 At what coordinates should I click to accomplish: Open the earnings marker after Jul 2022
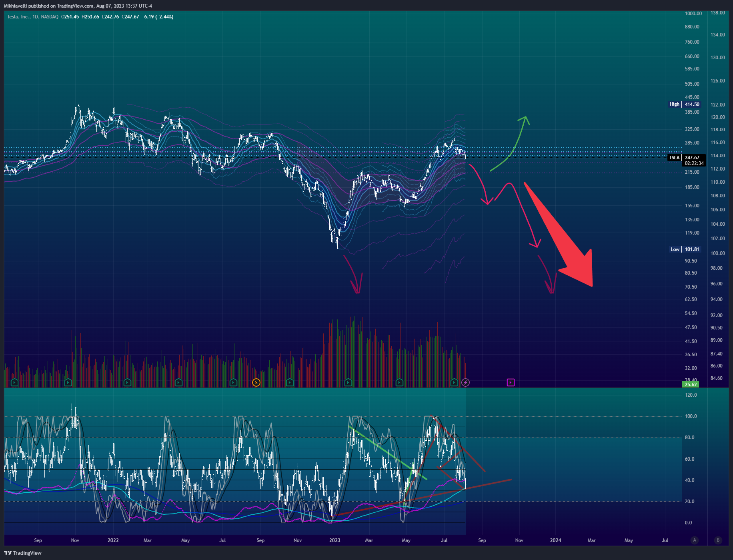click(x=233, y=383)
